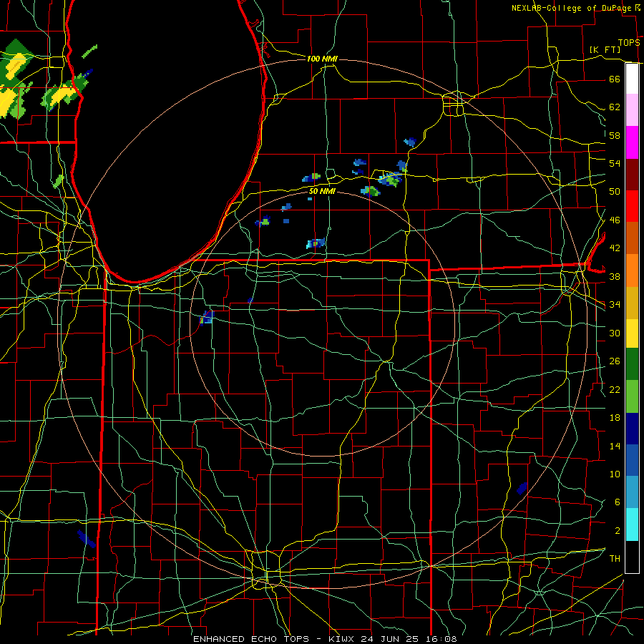Click the "TH" threshold legend label

[x=615, y=559]
